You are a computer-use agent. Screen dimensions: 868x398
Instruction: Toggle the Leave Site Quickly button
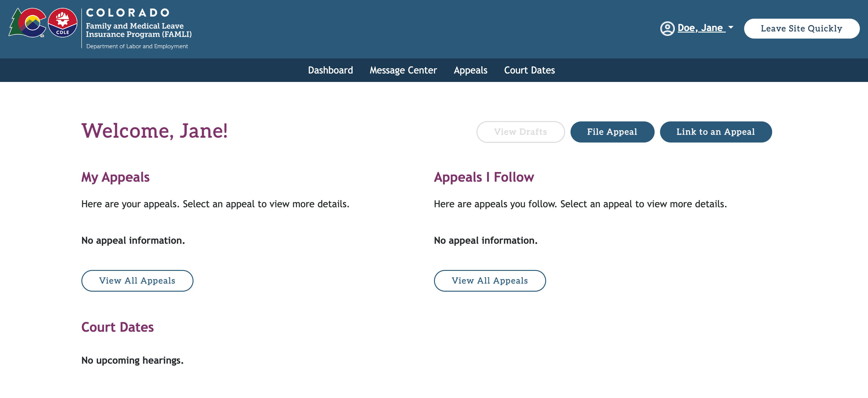(802, 28)
